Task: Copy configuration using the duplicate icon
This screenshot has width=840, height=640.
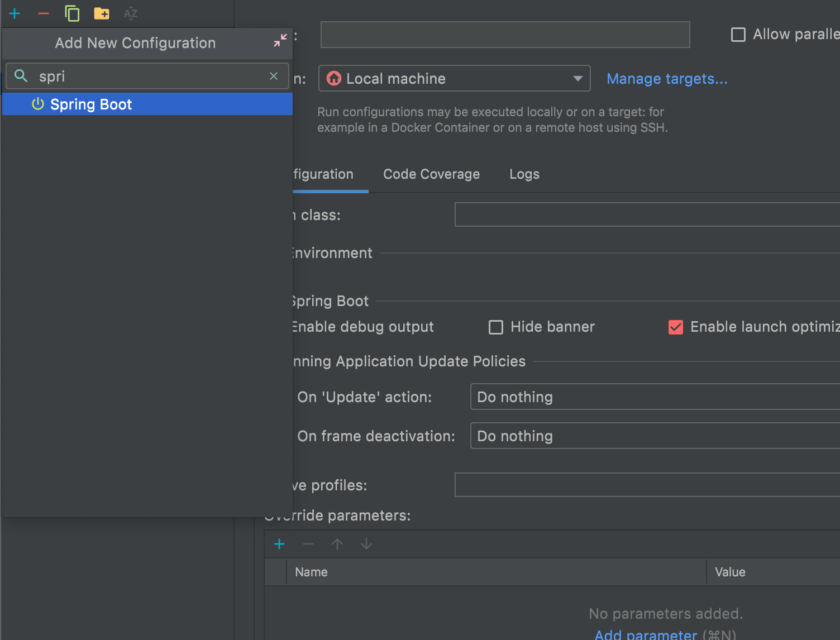Action: 72,13
